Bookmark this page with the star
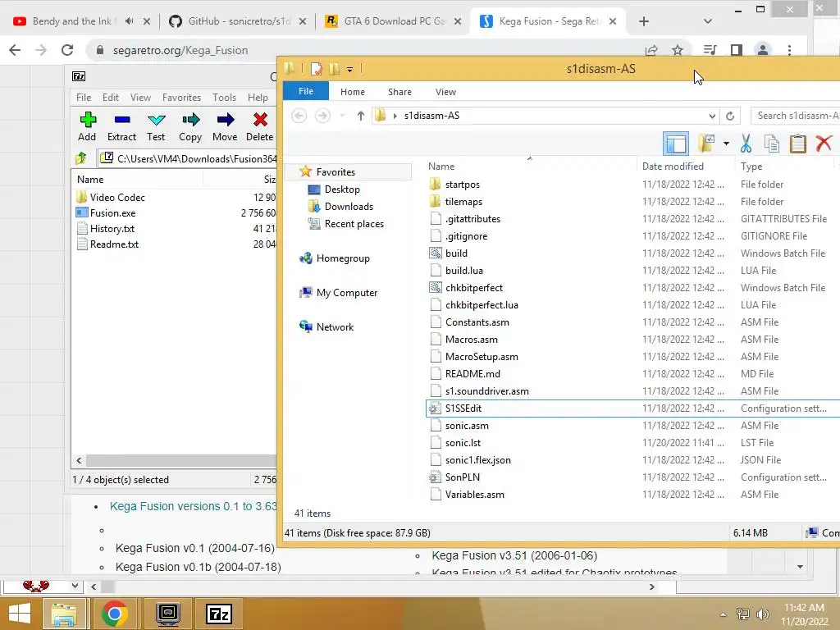This screenshot has width=840, height=630. 678,50
